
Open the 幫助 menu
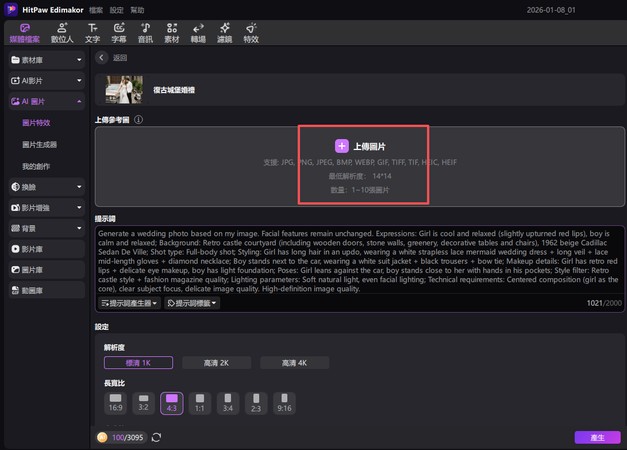coord(137,10)
